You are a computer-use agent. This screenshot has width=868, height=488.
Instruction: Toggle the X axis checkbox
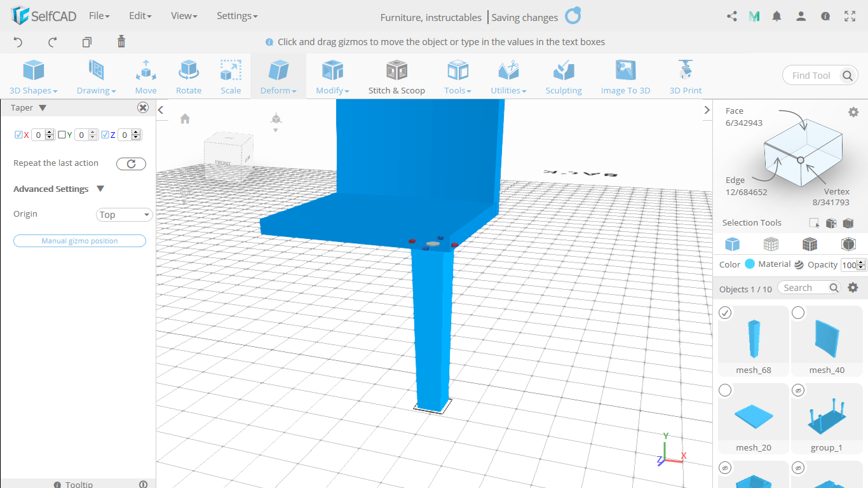point(18,135)
